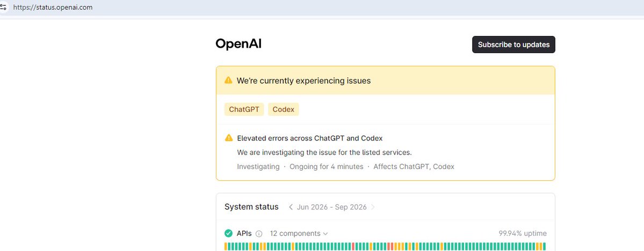Expand the 12 components dropdown

point(299,233)
